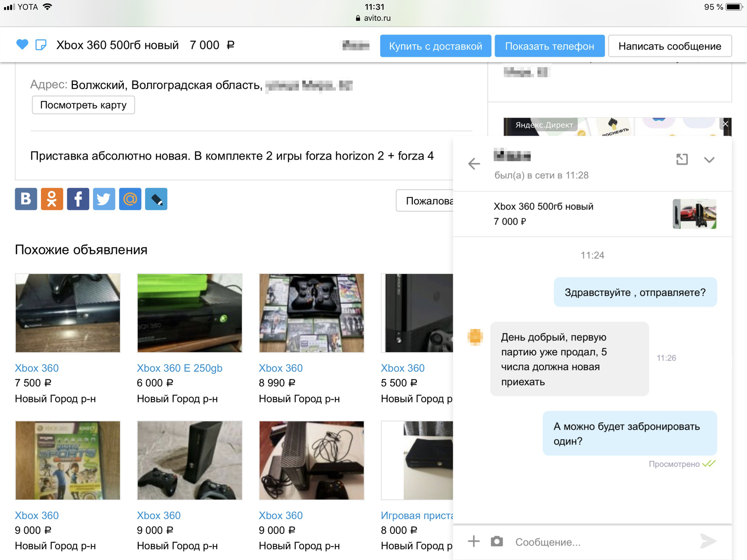Screen dimensions: 747x560
Task: Select the message А можно будет забронировать один?
Action: [x=630, y=434]
